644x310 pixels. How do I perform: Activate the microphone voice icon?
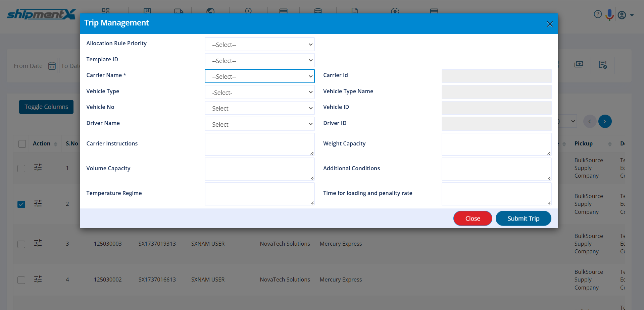[x=610, y=15]
